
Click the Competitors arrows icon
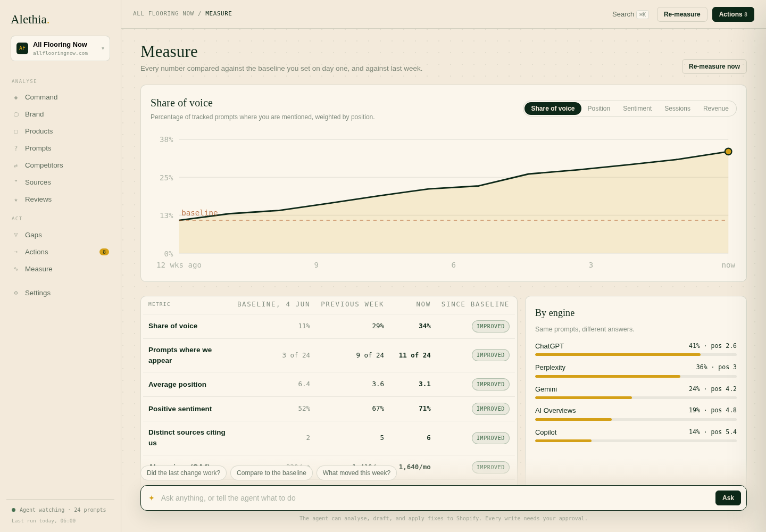16,165
